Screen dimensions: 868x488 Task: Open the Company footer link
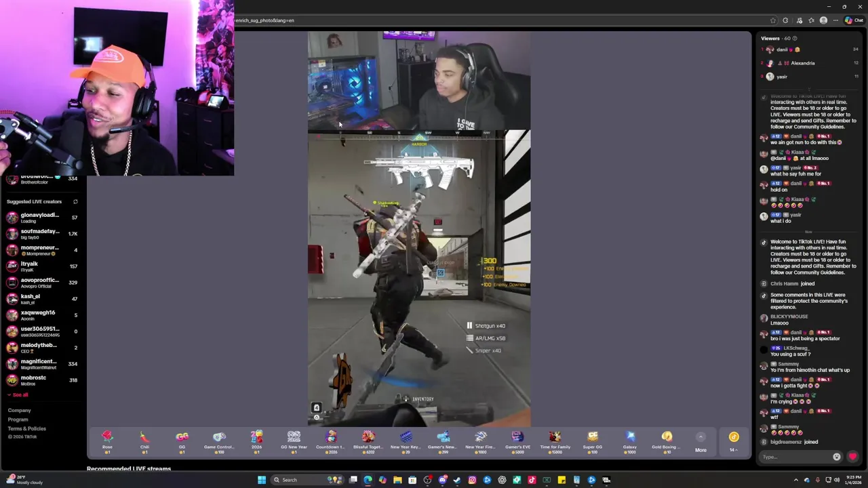coord(19,410)
